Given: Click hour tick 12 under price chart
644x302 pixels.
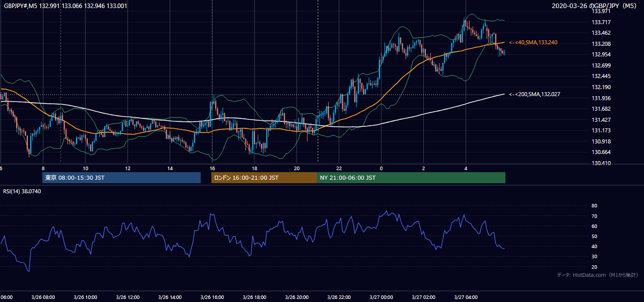Looking at the screenshot, I should coord(128,169).
